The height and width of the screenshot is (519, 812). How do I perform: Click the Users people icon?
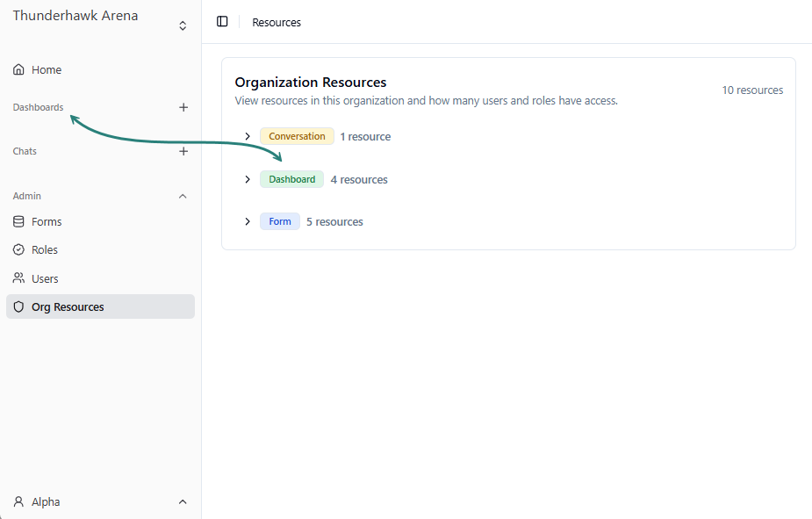18,278
